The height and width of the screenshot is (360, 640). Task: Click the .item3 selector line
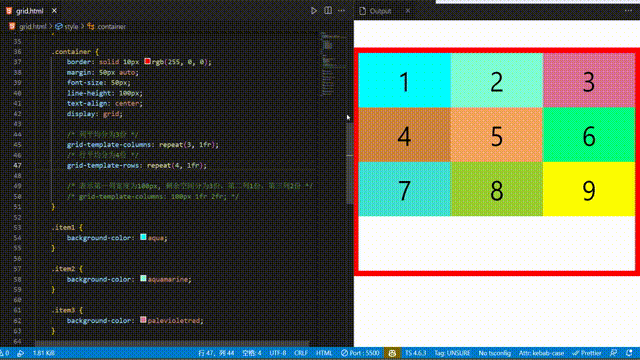pos(67,310)
